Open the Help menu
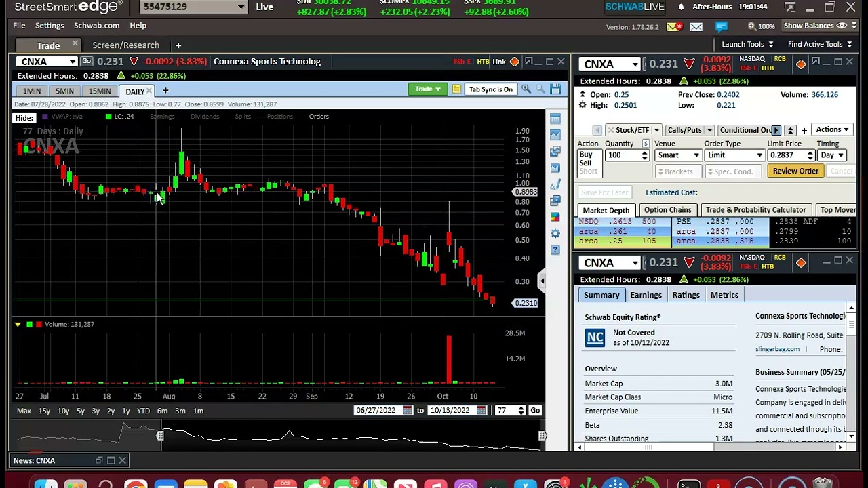The height and width of the screenshot is (488, 868). point(138,26)
